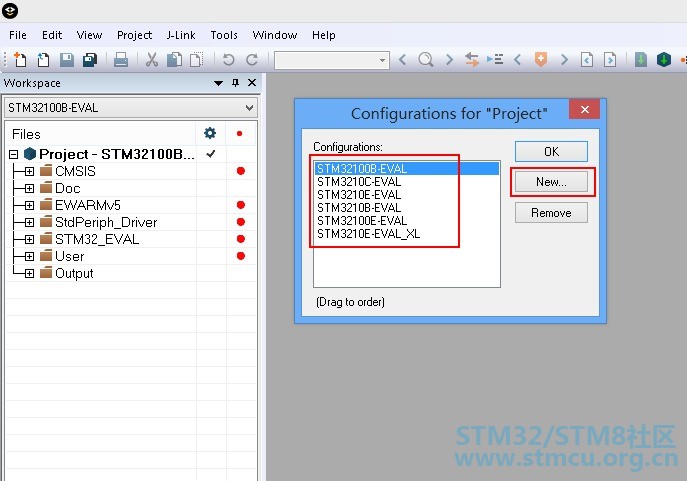
Task: Click the Redo arrow icon
Action: point(252,59)
